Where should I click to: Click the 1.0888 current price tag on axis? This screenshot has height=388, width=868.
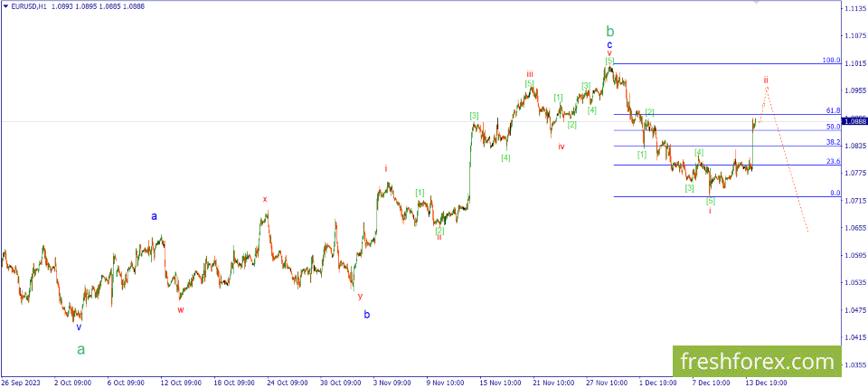[x=854, y=120]
